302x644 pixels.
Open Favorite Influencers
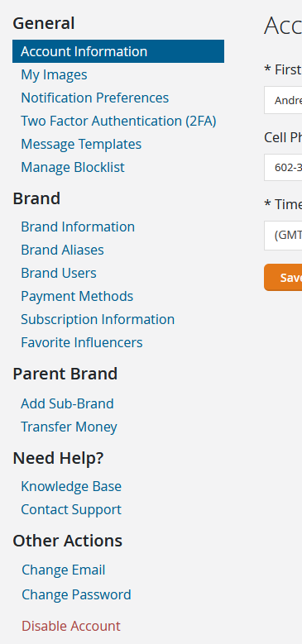[81, 342]
